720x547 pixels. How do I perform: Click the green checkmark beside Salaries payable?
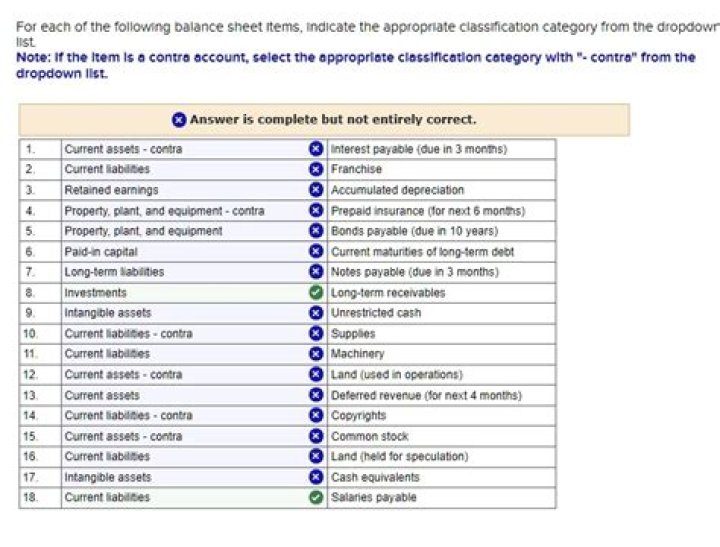(316, 497)
